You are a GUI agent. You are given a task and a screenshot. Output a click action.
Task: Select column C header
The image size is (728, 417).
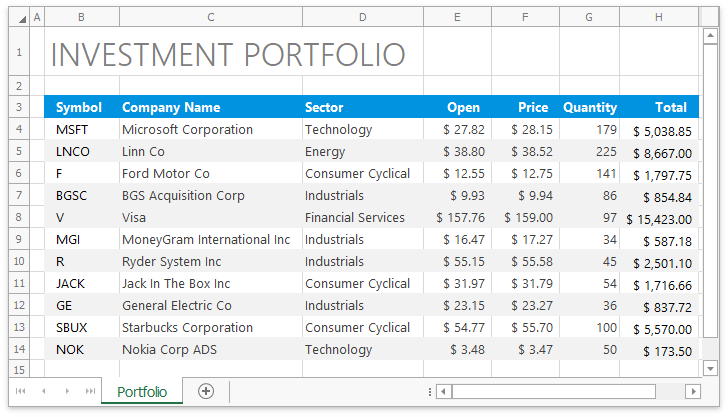point(211,17)
